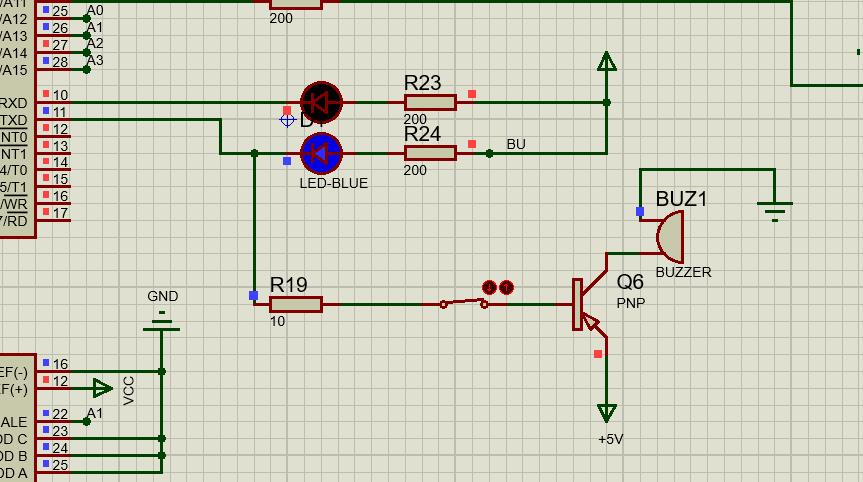
Task: Click the power terminal arrow above R23
Action: click(607, 62)
